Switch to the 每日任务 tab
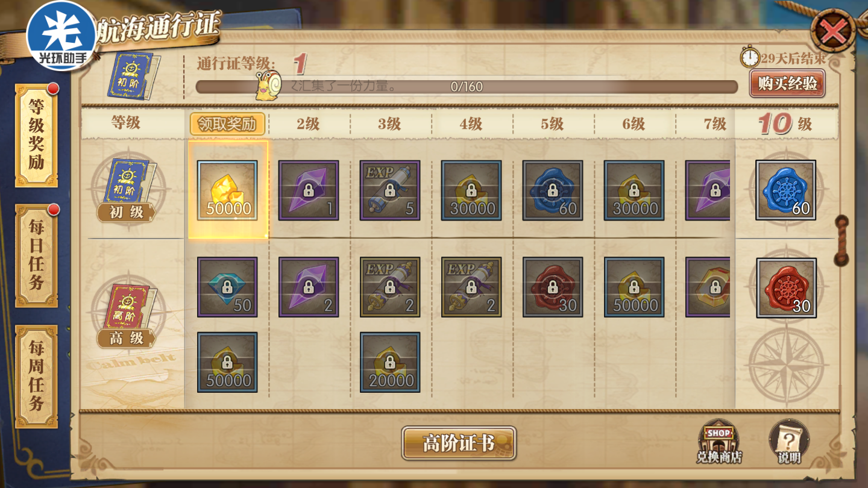Screen dimensions: 868x488 [36, 255]
